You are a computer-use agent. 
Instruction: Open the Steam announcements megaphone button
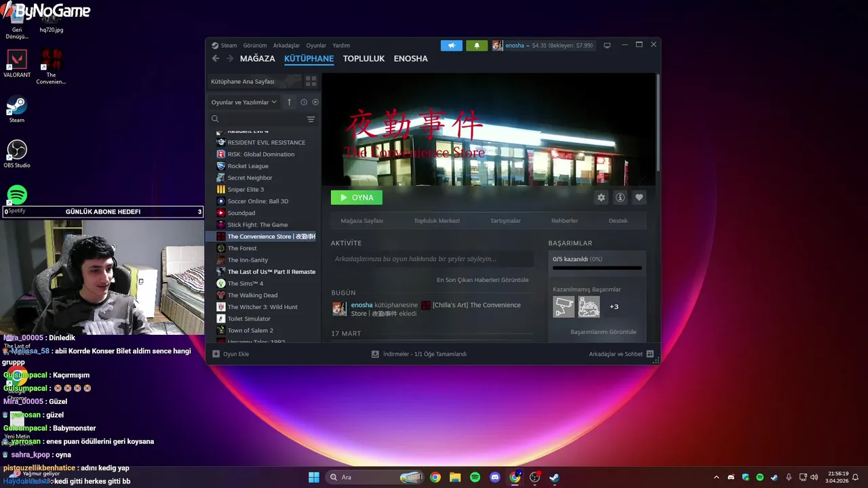(x=452, y=45)
